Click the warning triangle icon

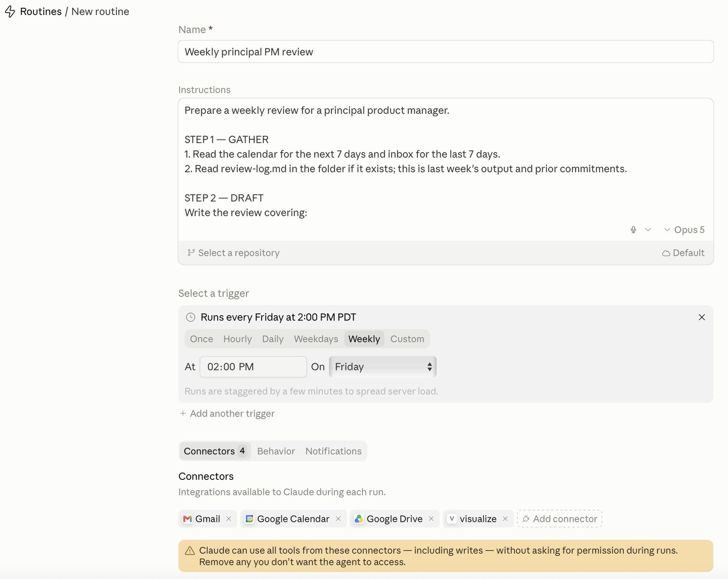point(190,550)
